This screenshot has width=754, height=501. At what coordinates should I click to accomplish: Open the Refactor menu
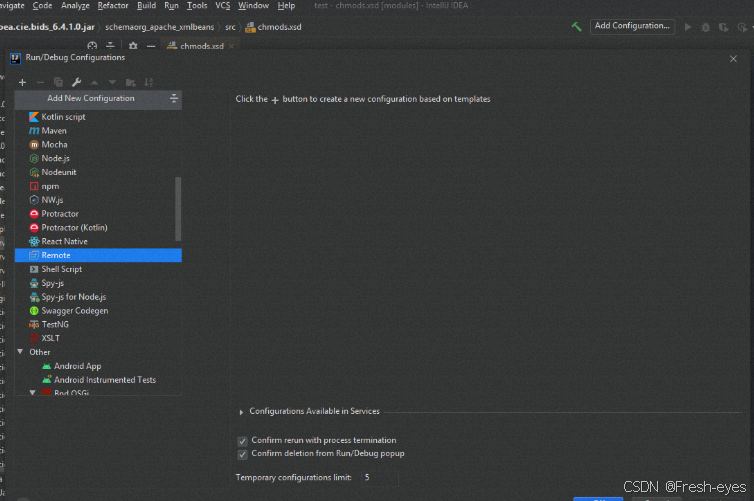point(113,6)
